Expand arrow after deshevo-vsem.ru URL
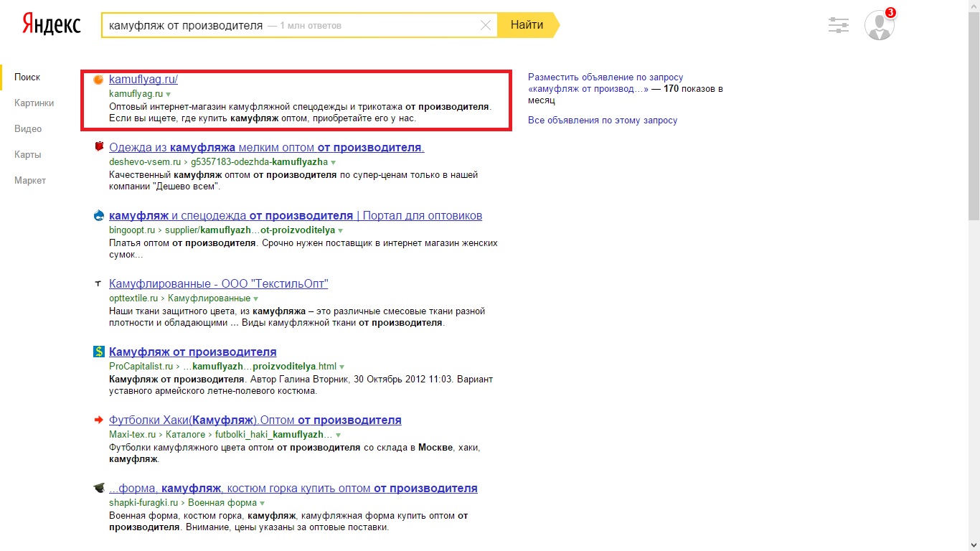This screenshot has width=980, height=551. pos(334,163)
